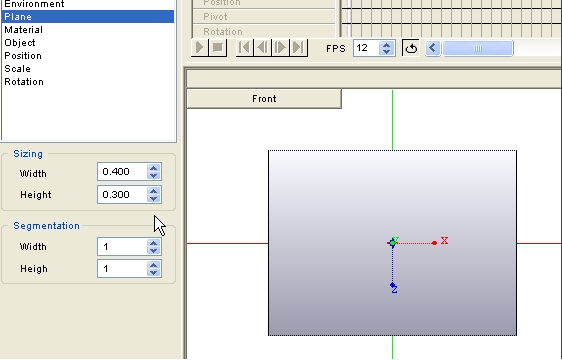562x360 pixels.
Task: Select the Pivot timeline track
Action: (264, 17)
